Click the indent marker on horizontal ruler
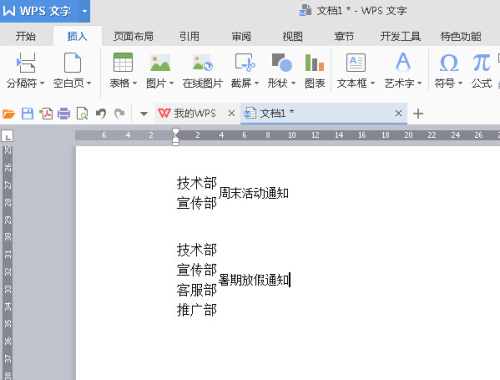Viewport: 500px width, 380px height. (x=176, y=137)
